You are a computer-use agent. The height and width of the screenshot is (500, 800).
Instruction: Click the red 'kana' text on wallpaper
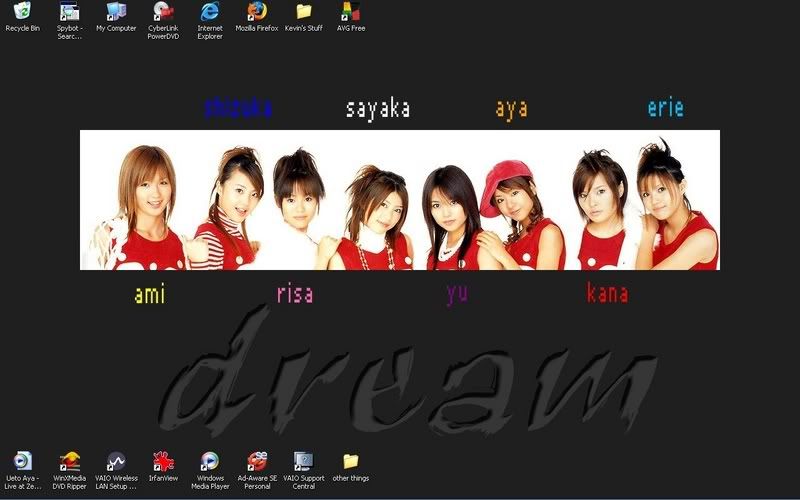click(607, 293)
